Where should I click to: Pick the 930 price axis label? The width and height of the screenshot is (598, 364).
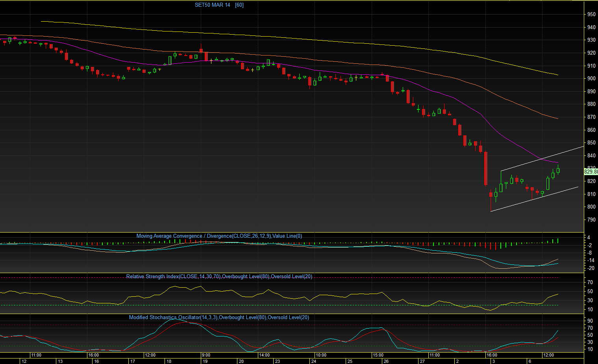[591, 40]
